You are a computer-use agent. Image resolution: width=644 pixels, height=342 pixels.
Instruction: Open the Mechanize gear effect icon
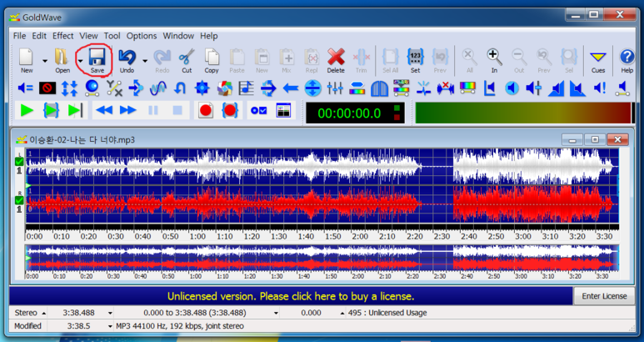[x=202, y=88]
